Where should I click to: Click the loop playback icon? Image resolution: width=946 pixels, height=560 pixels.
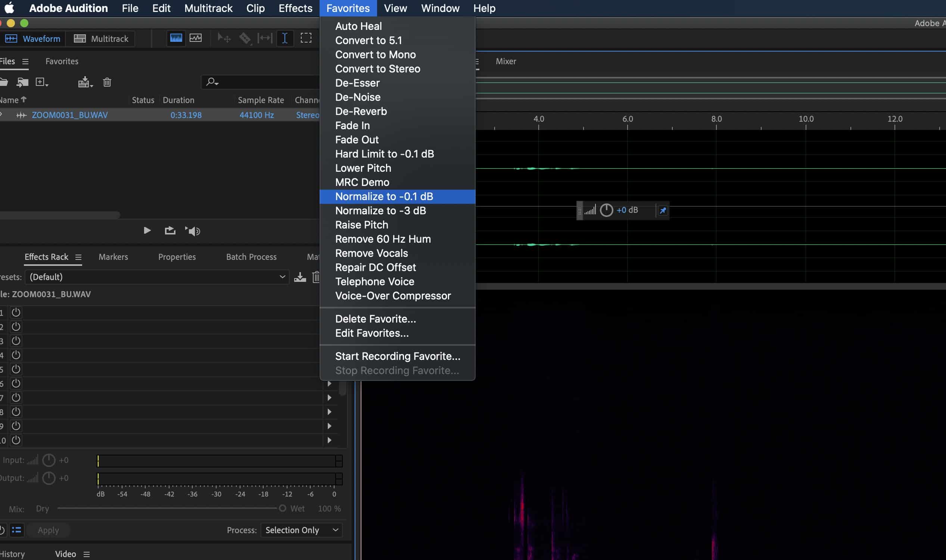tap(170, 231)
